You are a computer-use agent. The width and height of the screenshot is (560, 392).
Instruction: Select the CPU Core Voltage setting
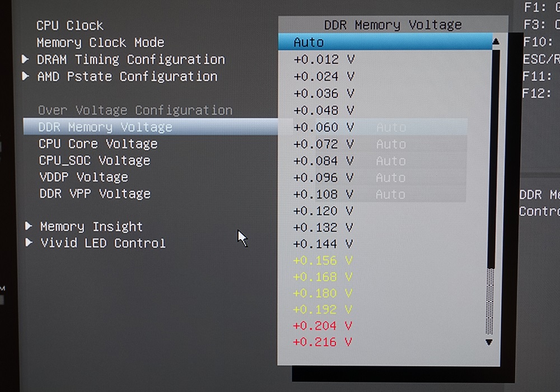[98, 144]
